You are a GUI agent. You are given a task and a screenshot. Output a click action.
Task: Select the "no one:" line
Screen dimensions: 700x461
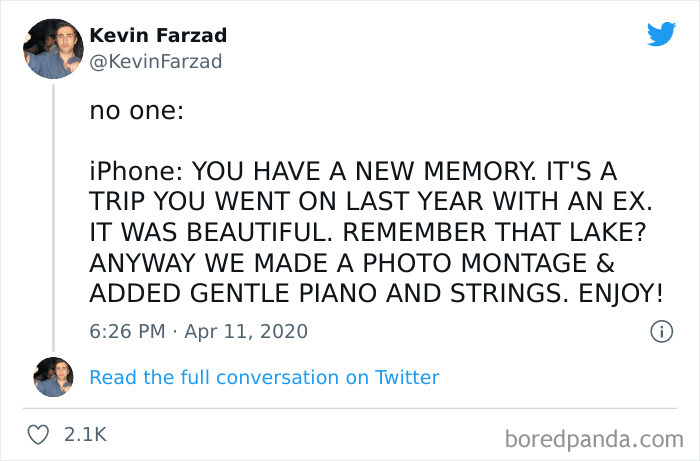click(x=136, y=112)
